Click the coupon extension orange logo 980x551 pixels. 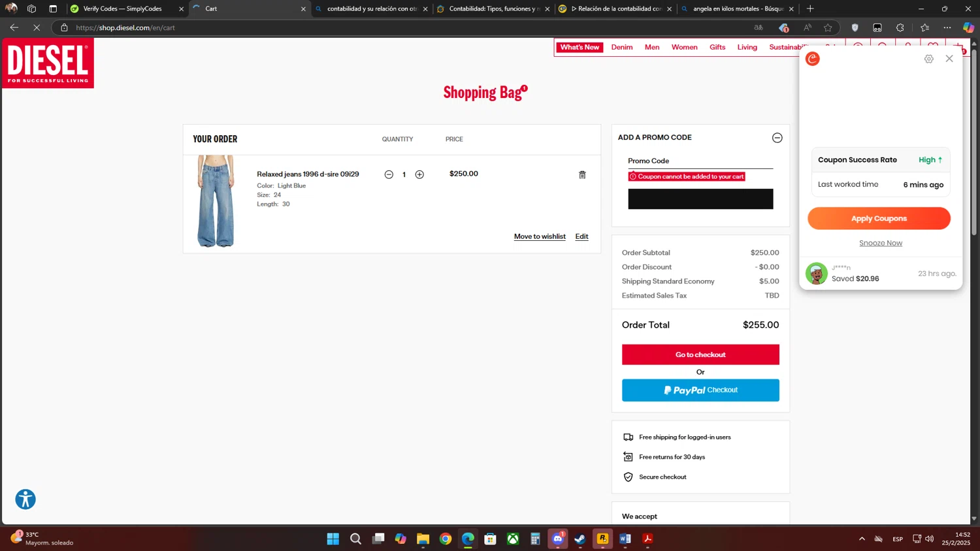coord(813,59)
